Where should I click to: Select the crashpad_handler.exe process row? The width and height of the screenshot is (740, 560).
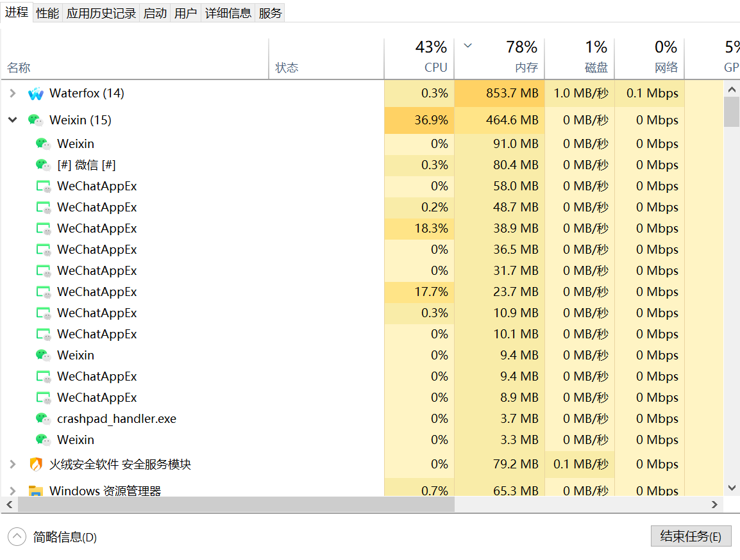[362, 419]
